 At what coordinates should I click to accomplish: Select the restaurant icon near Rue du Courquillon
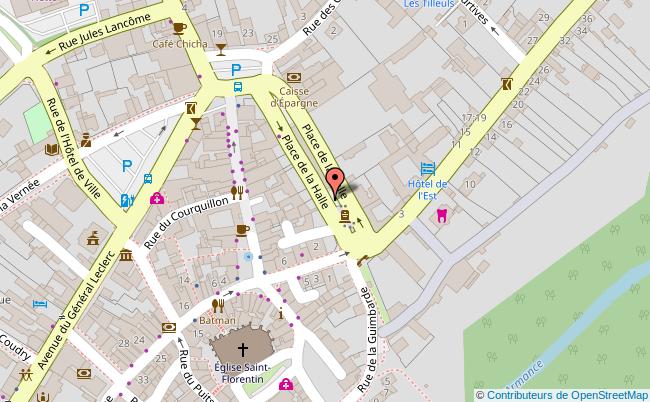pos(237,192)
